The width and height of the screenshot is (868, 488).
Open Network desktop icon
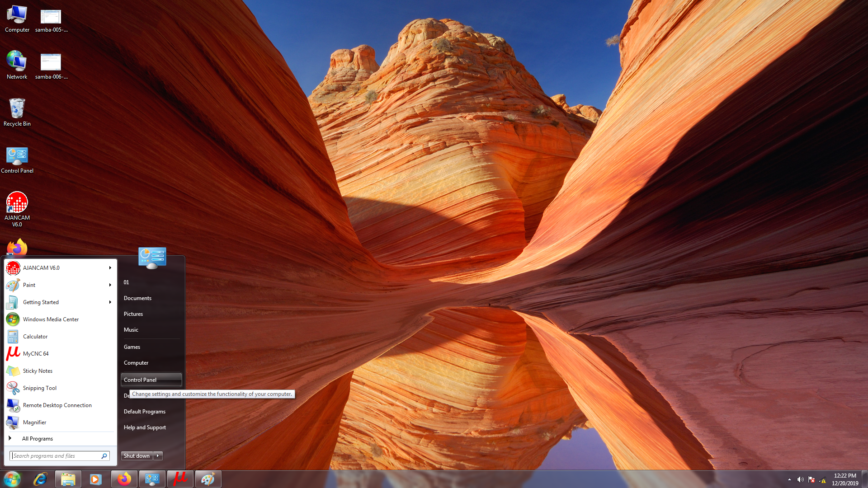point(17,62)
